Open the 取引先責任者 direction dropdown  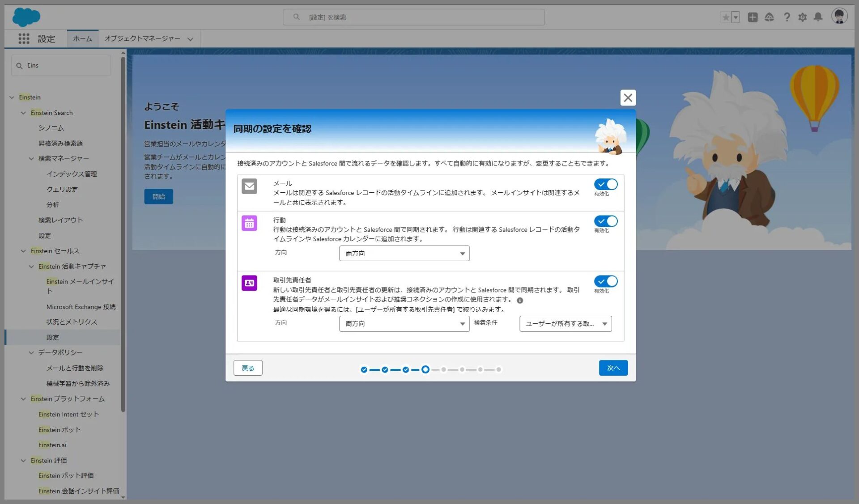point(404,324)
